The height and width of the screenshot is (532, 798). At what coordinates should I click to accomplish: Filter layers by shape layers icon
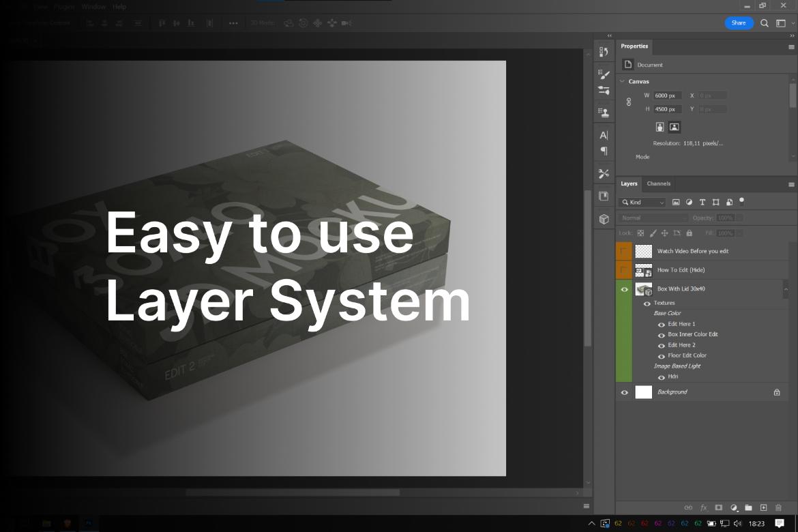pos(715,202)
